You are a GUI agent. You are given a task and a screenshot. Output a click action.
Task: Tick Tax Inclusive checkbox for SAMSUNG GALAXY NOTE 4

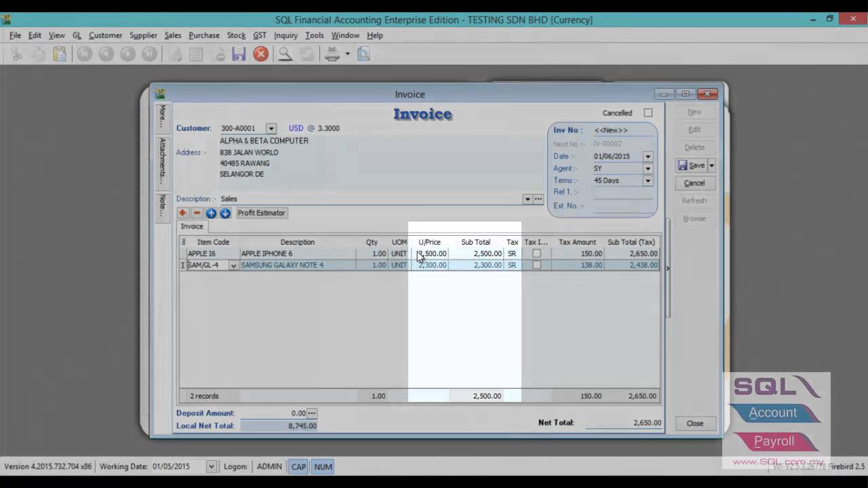point(536,265)
